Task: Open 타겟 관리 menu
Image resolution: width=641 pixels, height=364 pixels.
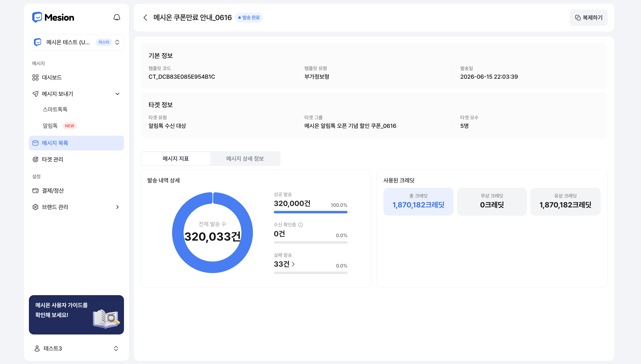Action: point(76,159)
